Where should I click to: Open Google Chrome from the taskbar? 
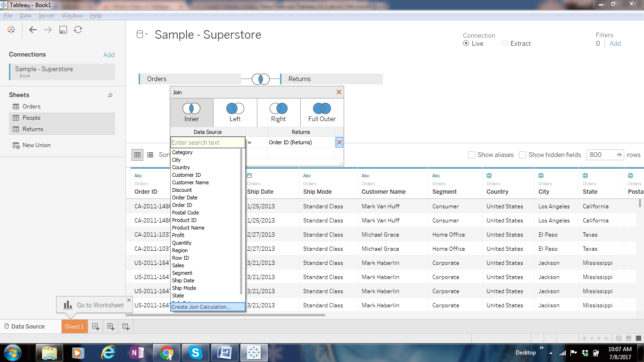point(166,352)
